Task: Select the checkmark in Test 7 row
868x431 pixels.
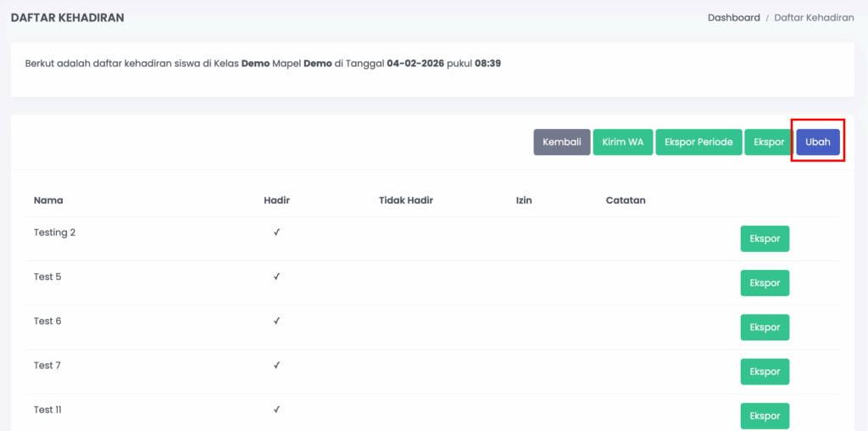Action: point(276,366)
